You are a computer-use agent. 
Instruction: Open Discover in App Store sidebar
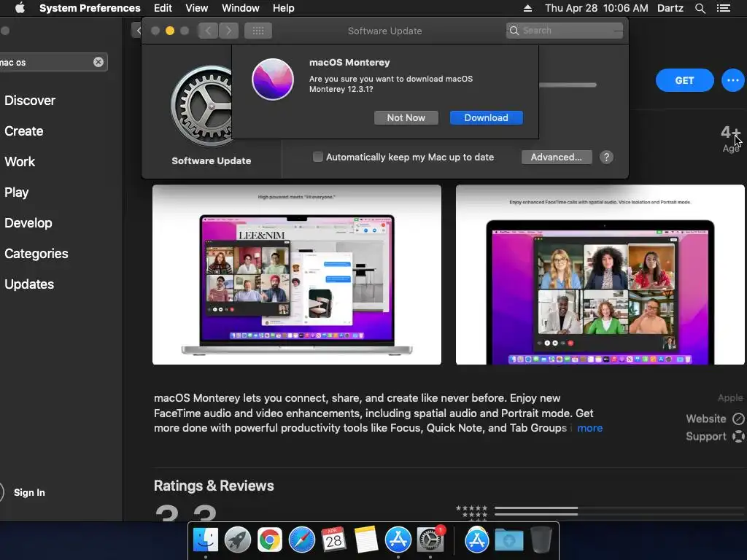pyautogui.click(x=30, y=101)
